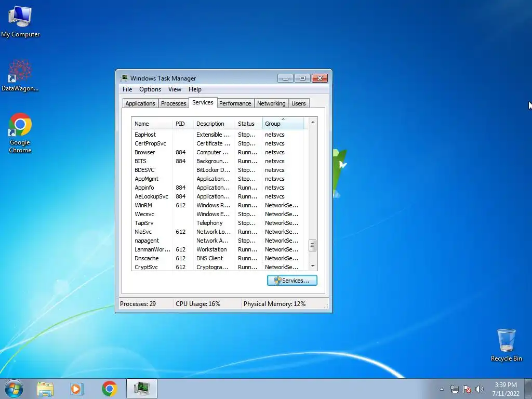Screen dimensions: 532x399
Task: Click the Workstation description cell
Action: coord(212,249)
